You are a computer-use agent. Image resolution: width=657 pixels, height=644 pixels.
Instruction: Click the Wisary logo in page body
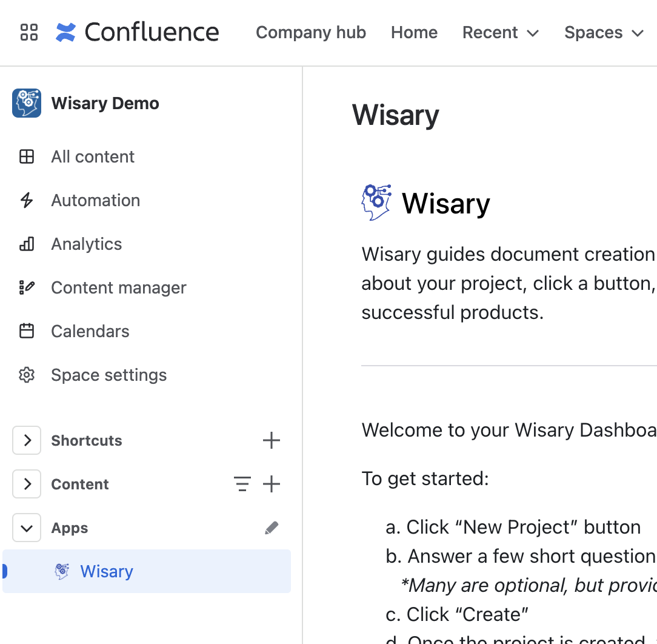[x=376, y=203]
